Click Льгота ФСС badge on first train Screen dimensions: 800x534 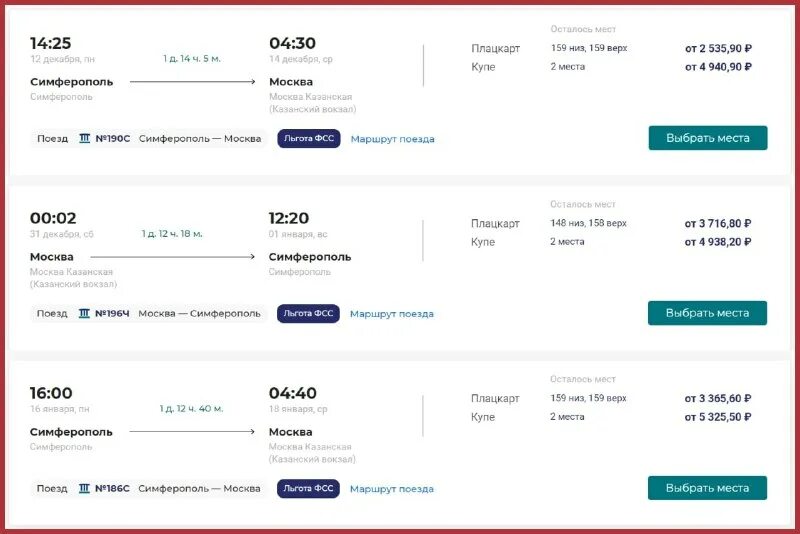point(308,139)
